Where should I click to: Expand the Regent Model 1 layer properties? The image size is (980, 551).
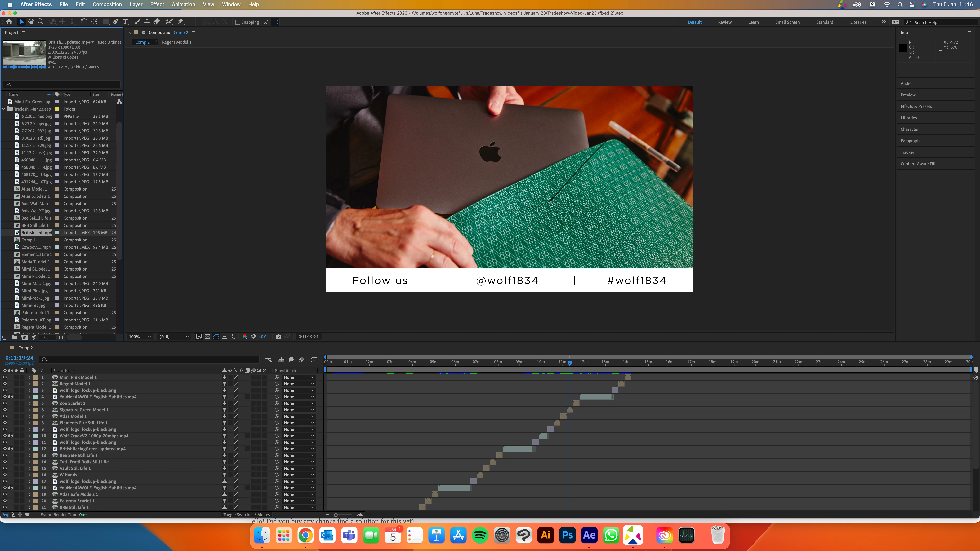click(29, 384)
